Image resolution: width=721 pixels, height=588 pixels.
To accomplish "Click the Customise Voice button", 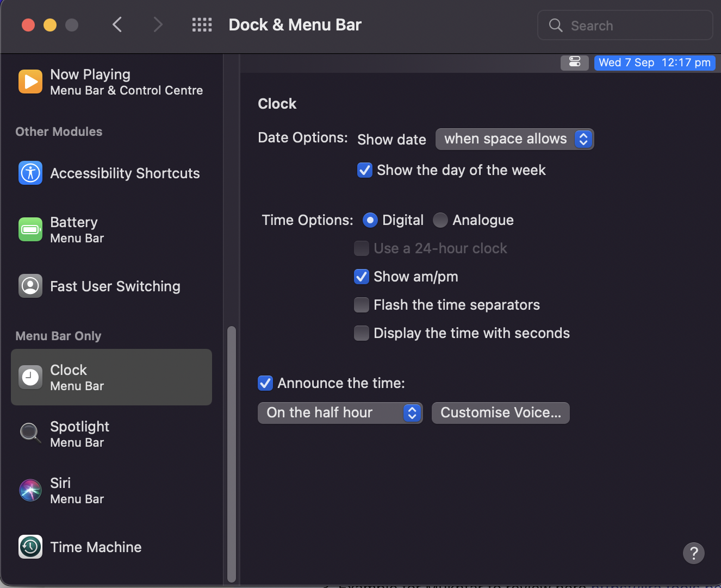I will point(500,413).
